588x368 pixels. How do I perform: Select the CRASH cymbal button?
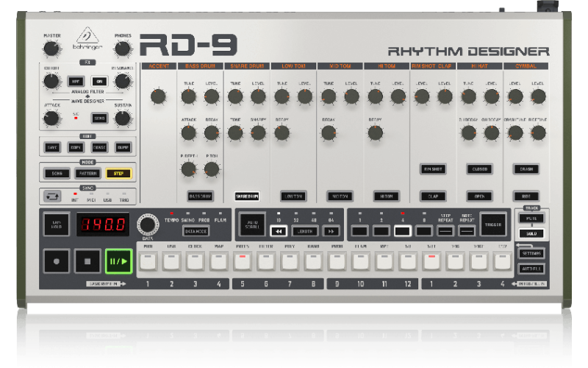[526, 169]
